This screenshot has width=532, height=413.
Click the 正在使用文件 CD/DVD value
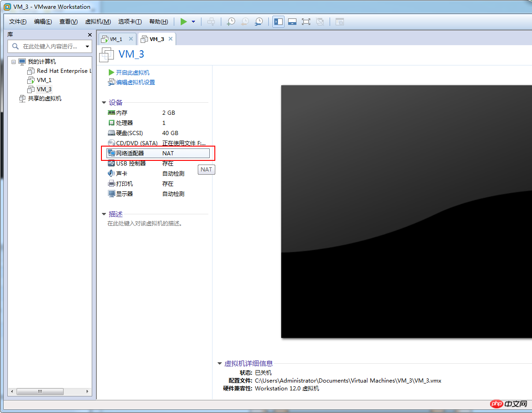(184, 143)
